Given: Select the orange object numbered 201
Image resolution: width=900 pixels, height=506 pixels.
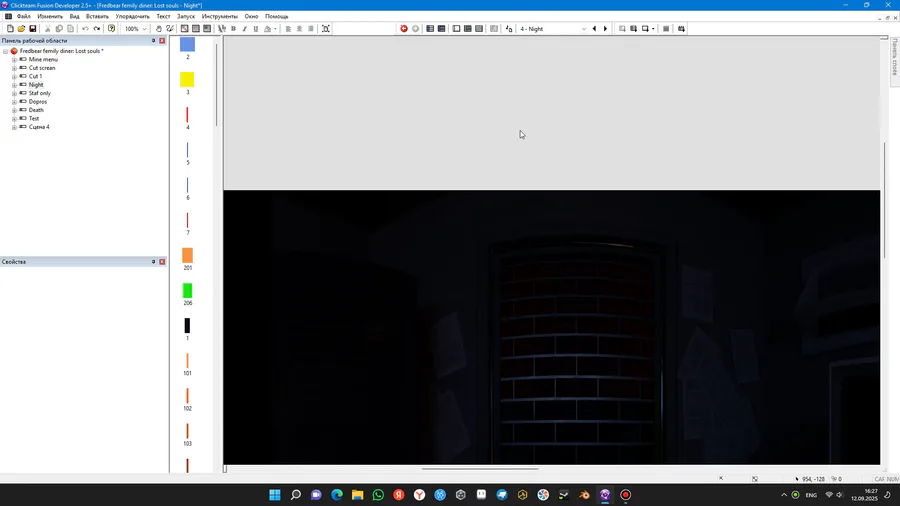Looking at the screenshot, I should tap(187, 255).
